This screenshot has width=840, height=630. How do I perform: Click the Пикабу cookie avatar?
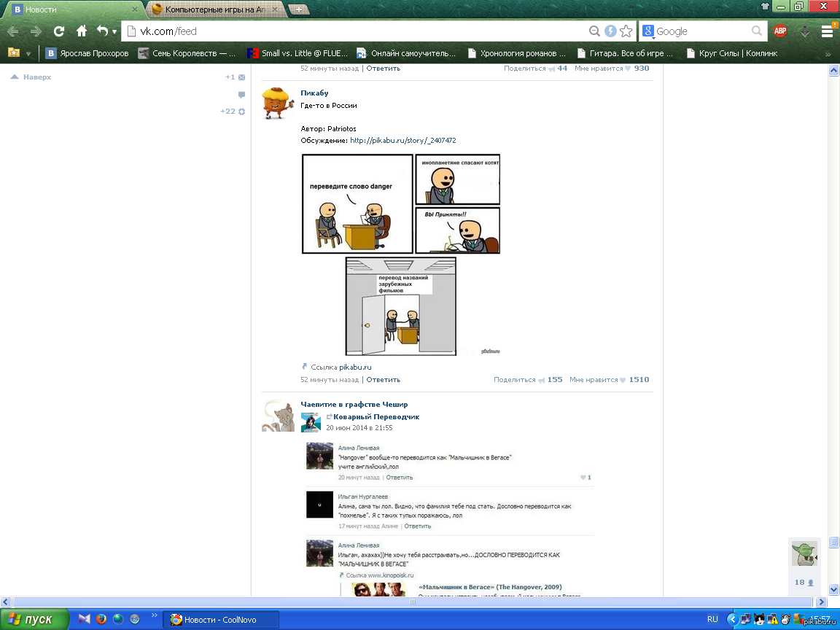tap(278, 103)
